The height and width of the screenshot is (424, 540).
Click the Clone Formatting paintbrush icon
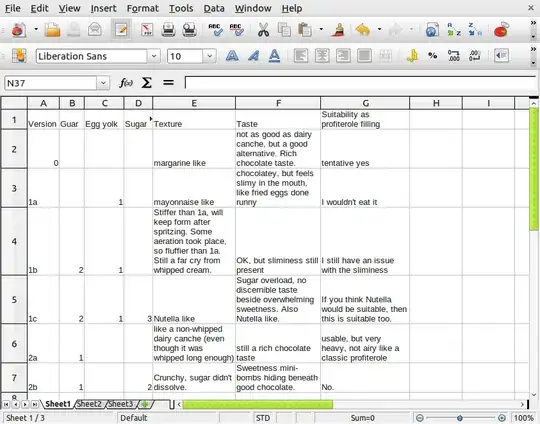(339, 30)
